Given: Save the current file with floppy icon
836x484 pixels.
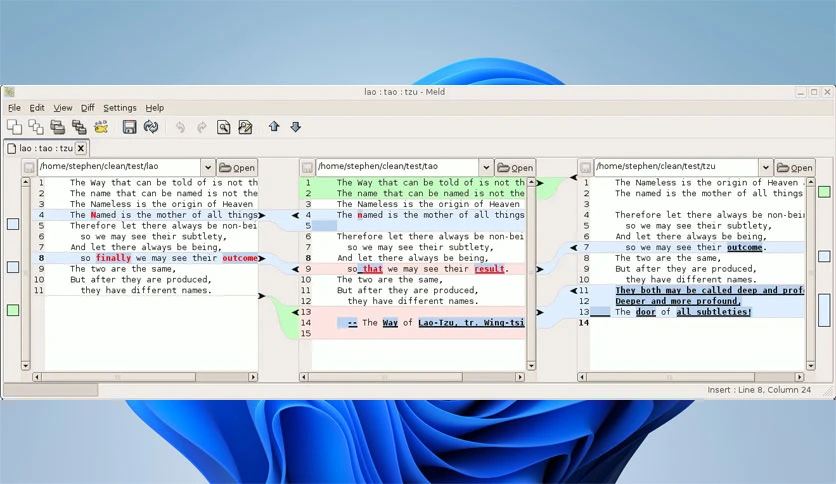Looking at the screenshot, I should pos(130,127).
